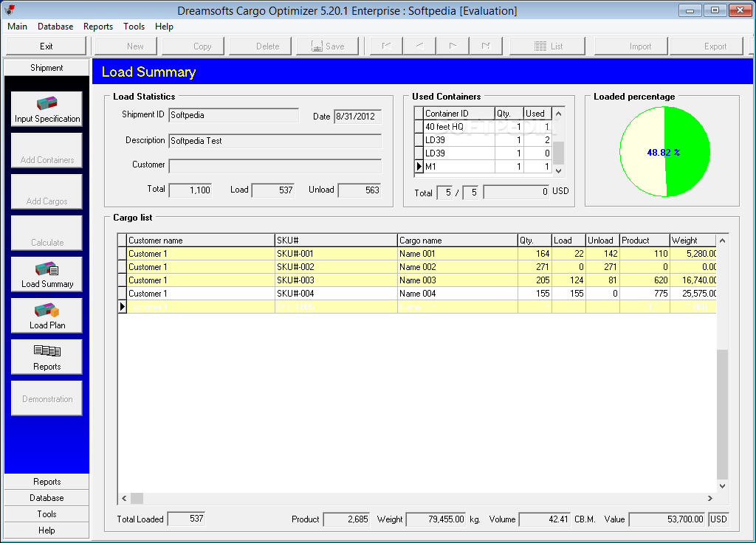Image resolution: width=756 pixels, height=543 pixels.
Task: Open the Main menu
Action: point(18,27)
